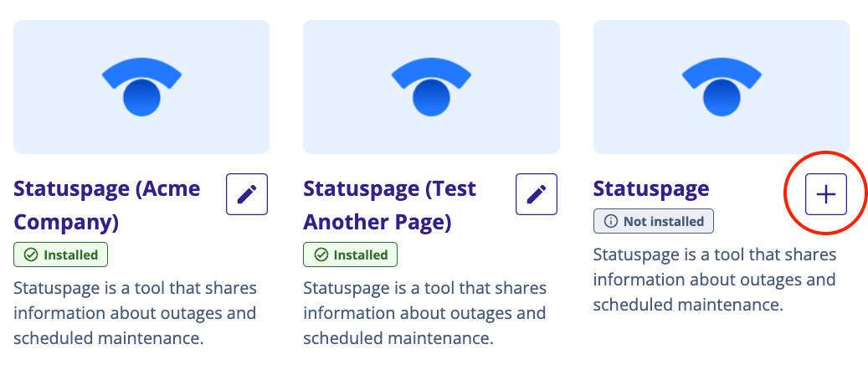Image resolution: width=868 pixels, height=370 pixels.
Task: Open the Statuspage (Test Another Page) title
Action: pos(389,205)
